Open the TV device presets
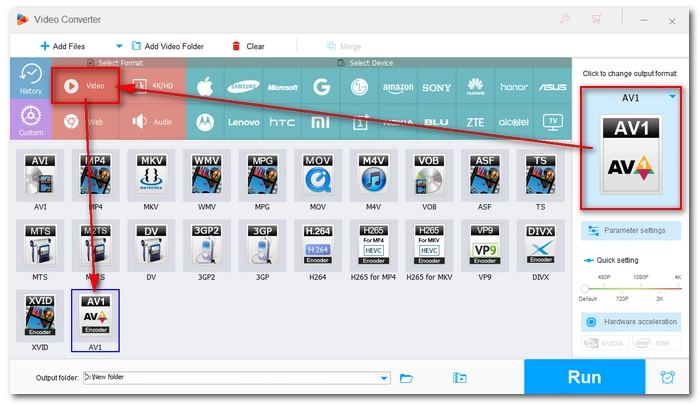This screenshot has width=700, height=405. (x=553, y=122)
